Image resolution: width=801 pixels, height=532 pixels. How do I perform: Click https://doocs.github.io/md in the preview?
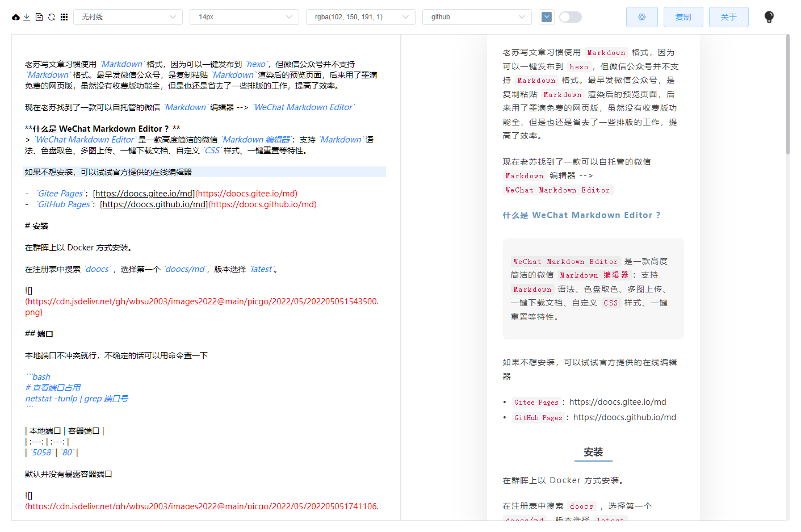click(x=624, y=417)
